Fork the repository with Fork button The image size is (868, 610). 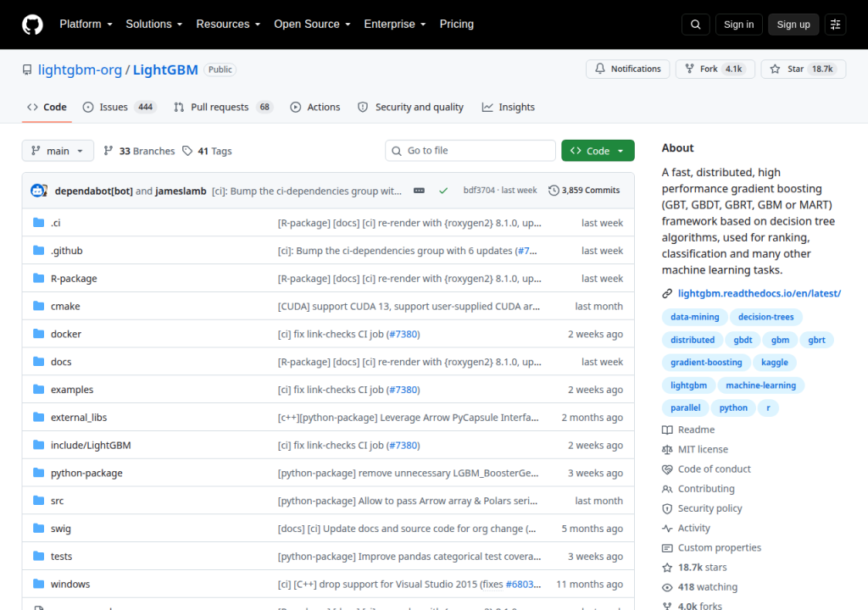715,69
